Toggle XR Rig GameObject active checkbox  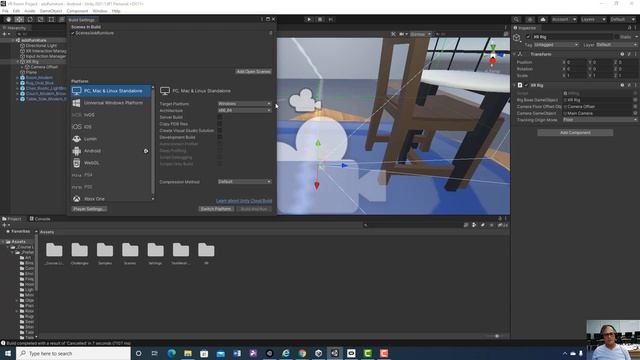[528, 37]
